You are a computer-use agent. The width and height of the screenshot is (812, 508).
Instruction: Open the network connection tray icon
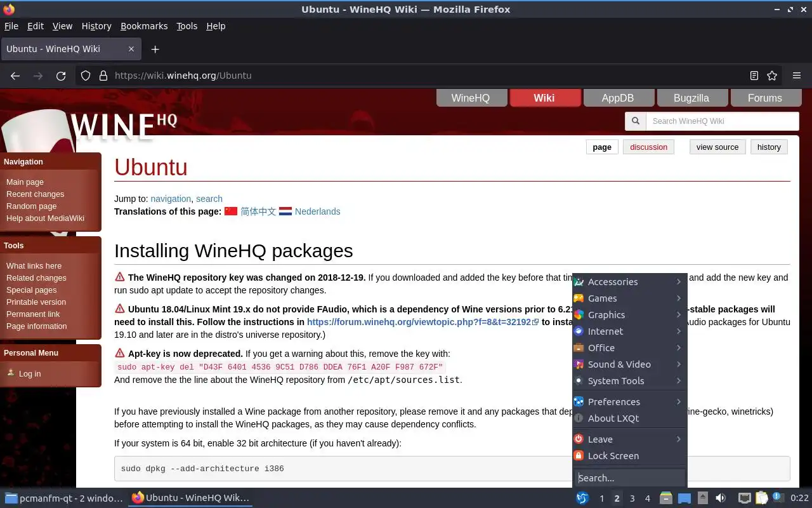745,498
